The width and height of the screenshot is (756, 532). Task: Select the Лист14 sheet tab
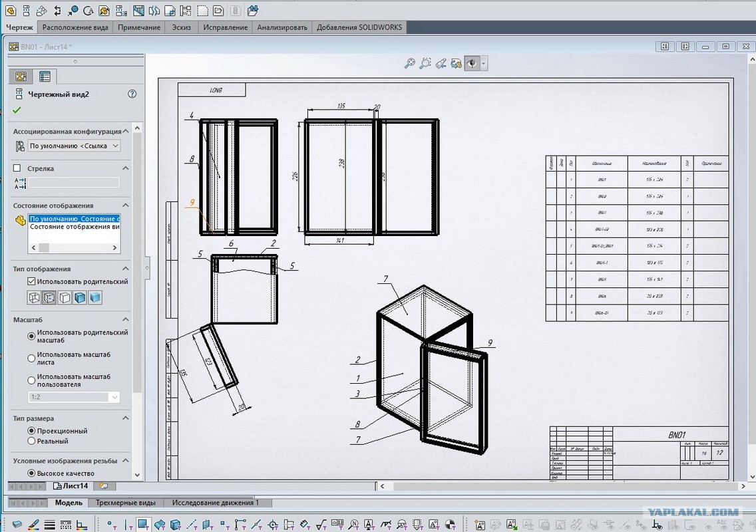click(71, 485)
